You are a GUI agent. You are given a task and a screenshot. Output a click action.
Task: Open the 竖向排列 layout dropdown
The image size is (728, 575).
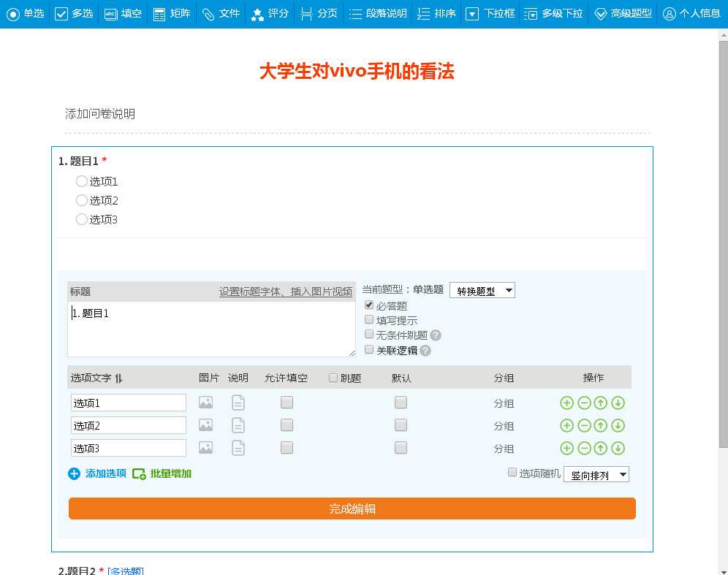tap(596, 475)
